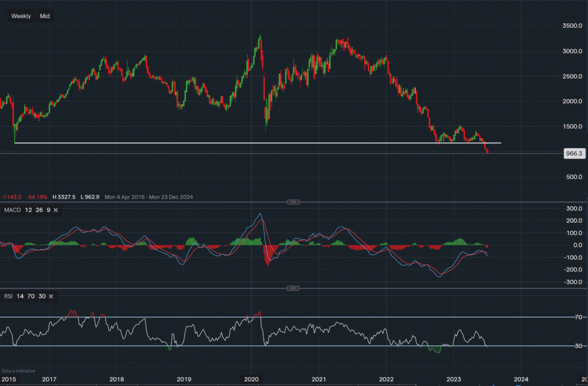Select the 2017 marker on the date axis
The width and height of the screenshot is (588, 386).
(x=49, y=380)
